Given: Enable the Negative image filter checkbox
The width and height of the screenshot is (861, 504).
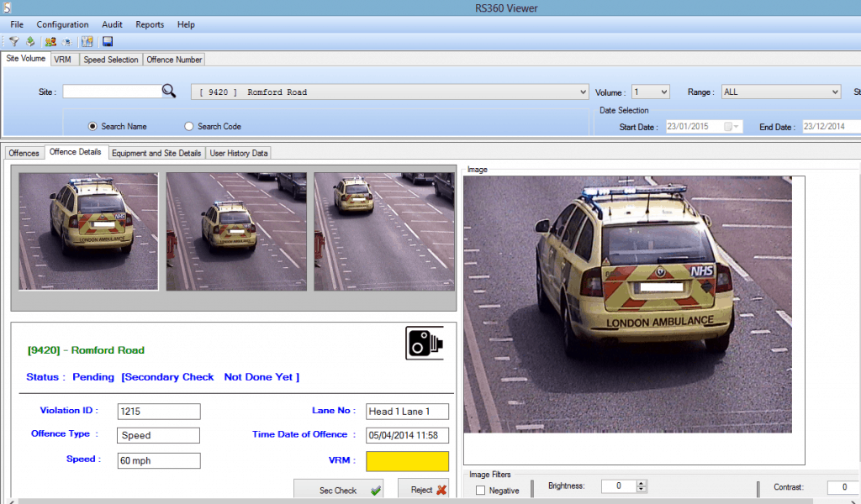Looking at the screenshot, I should [480, 491].
